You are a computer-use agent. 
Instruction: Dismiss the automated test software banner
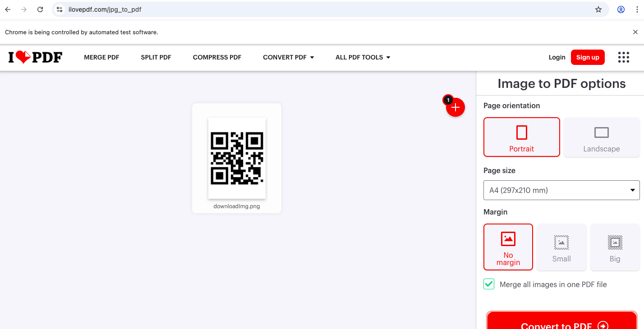tap(635, 32)
